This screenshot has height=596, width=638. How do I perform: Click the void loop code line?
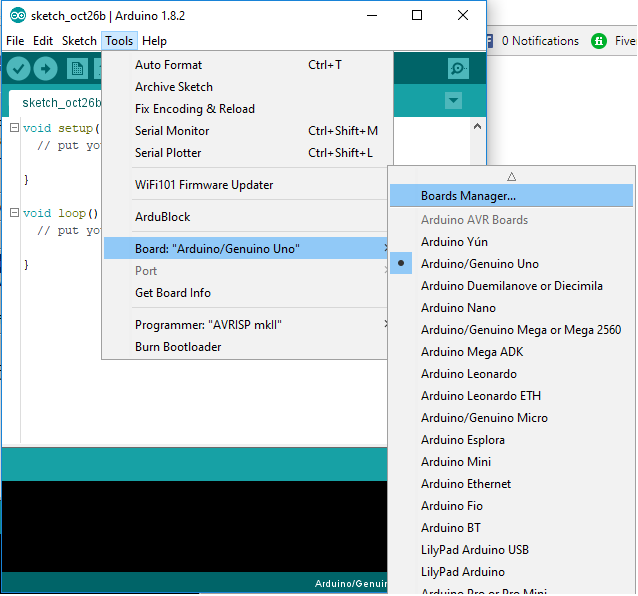(x=60, y=213)
